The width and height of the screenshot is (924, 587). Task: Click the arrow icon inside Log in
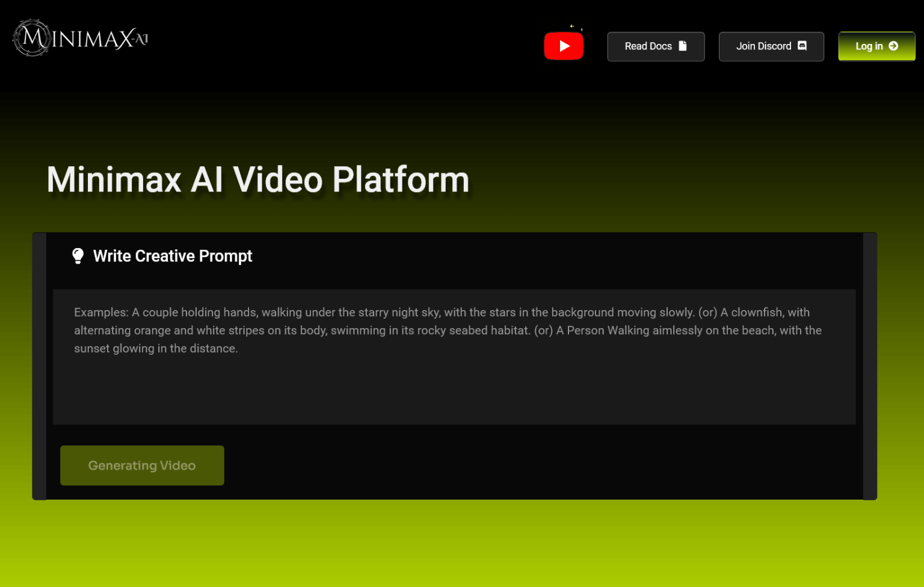pyautogui.click(x=895, y=46)
